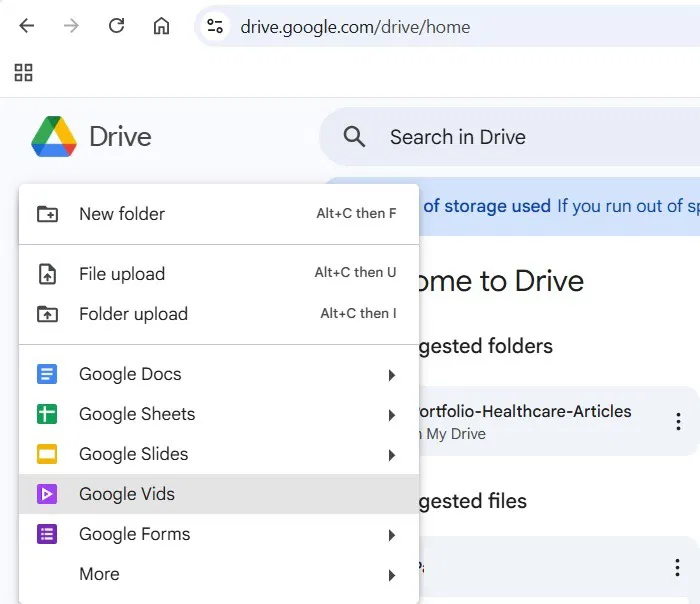Choose Google Slides from the menu
The height and width of the screenshot is (604, 700).
134,454
